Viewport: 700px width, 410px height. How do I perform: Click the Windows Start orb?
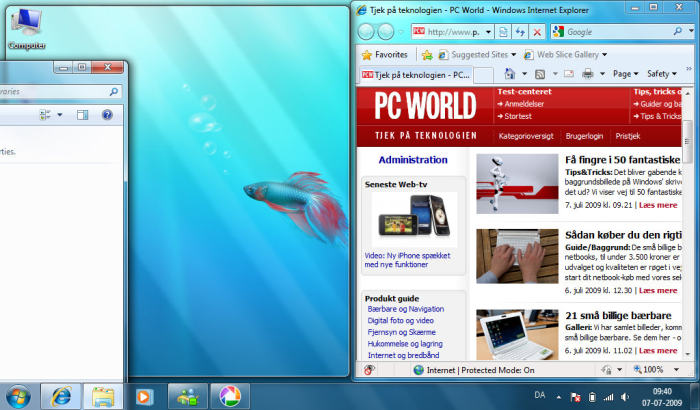click(x=18, y=397)
